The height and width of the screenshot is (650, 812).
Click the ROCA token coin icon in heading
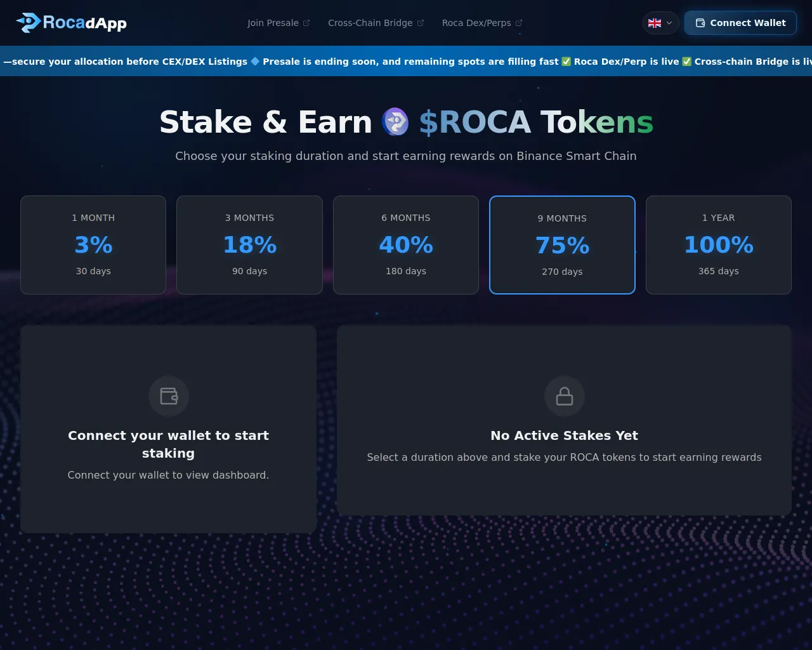395,122
